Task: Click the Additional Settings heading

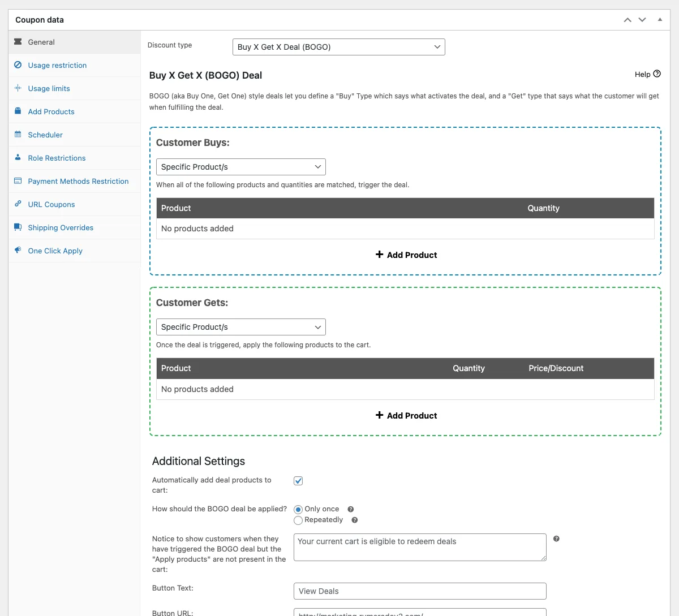Action: pos(199,461)
